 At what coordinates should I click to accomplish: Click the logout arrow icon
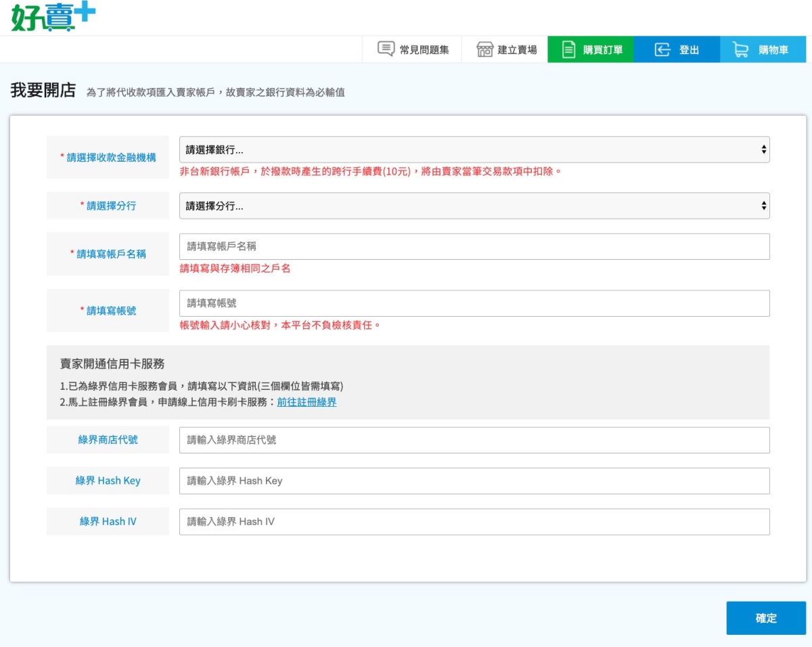pyautogui.click(x=662, y=49)
